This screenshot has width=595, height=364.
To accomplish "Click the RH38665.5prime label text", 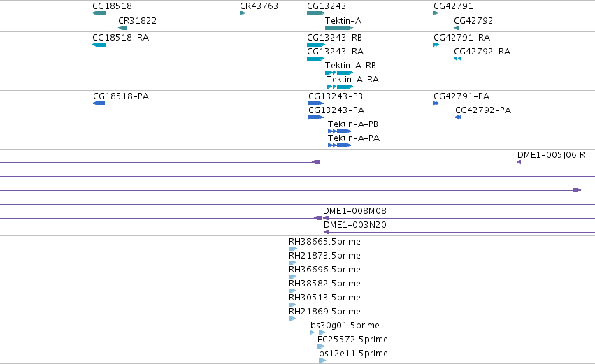I will (x=324, y=242).
